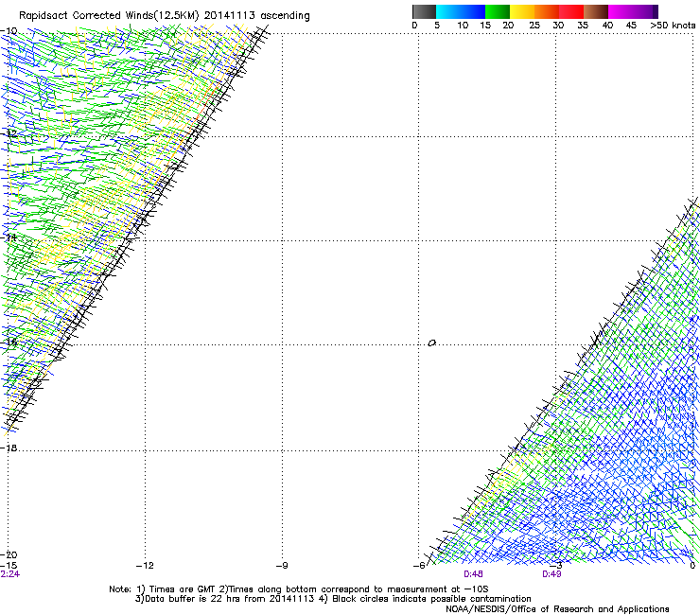This screenshot has width=700, height=615.
Task: Click the purple '2:24' time label
Action: click(10, 574)
